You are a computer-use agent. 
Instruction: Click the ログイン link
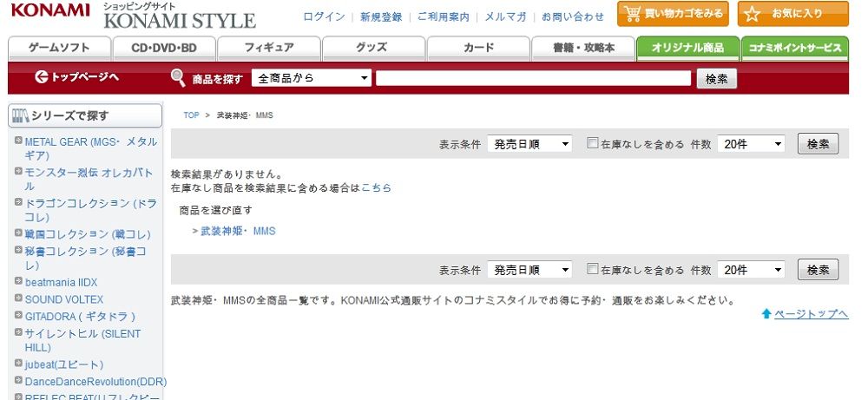point(324,17)
